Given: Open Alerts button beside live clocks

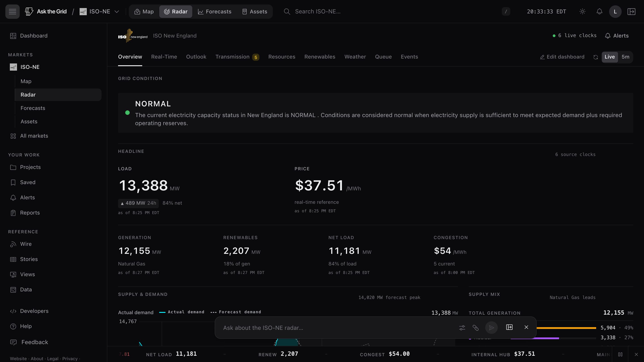Looking at the screenshot, I should 617,36.
